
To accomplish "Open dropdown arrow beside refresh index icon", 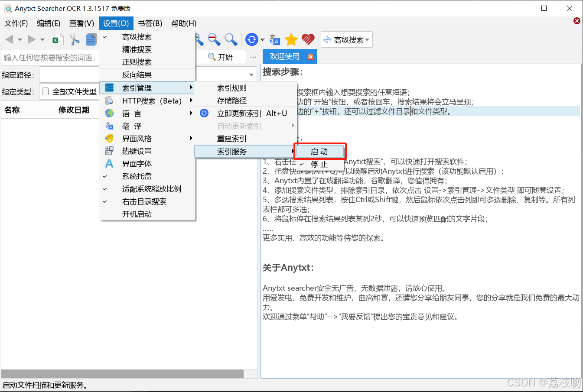I will coord(262,40).
